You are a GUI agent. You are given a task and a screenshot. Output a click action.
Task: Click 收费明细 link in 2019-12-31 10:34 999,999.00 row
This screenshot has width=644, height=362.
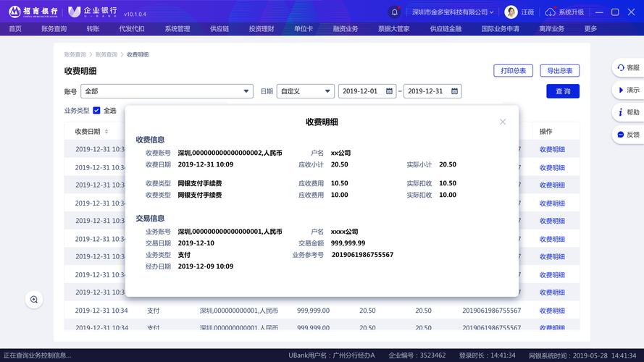[552, 311]
